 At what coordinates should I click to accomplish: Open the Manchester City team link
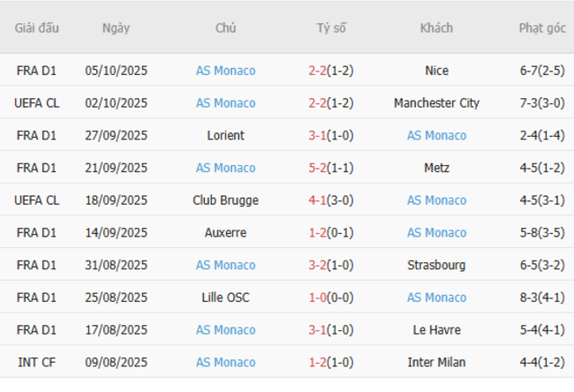coord(436,103)
